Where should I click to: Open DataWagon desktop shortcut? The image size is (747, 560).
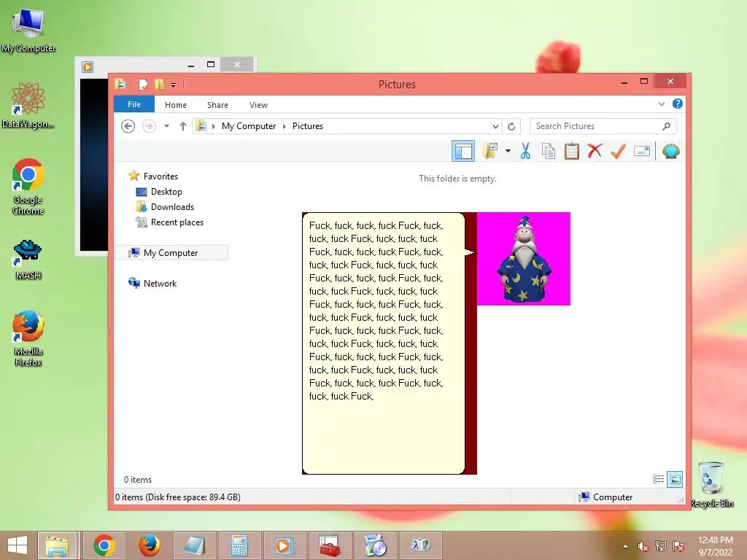[x=28, y=106]
